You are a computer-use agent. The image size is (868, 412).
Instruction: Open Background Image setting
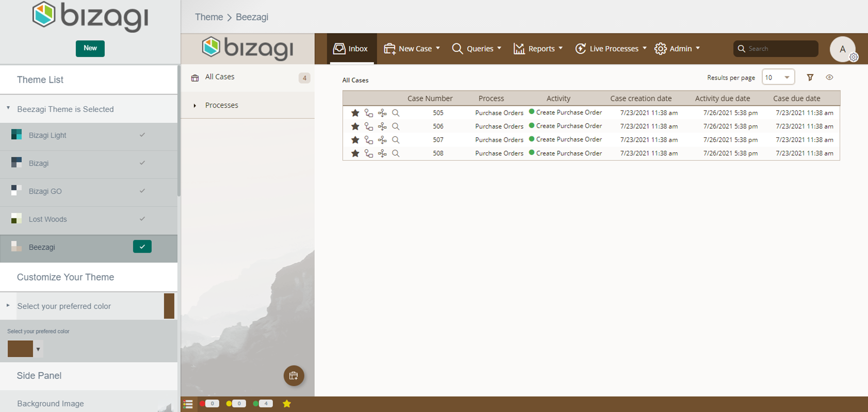pyautogui.click(x=89, y=403)
